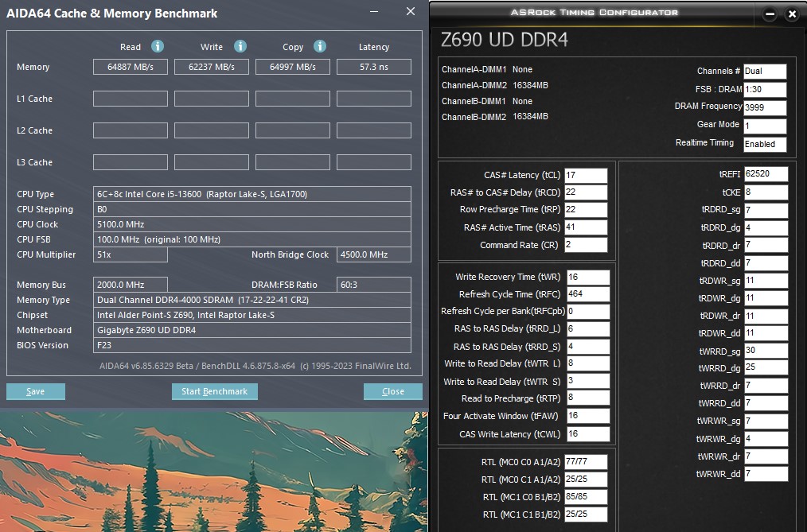This screenshot has height=532, width=807.
Task: Click the Save button in AIDA64
Action: tap(36, 391)
